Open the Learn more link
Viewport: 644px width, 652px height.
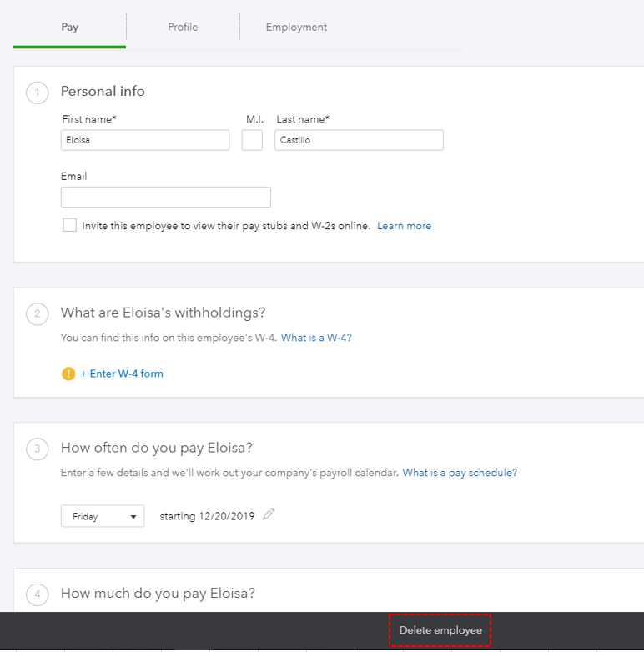click(x=404, y=226)
